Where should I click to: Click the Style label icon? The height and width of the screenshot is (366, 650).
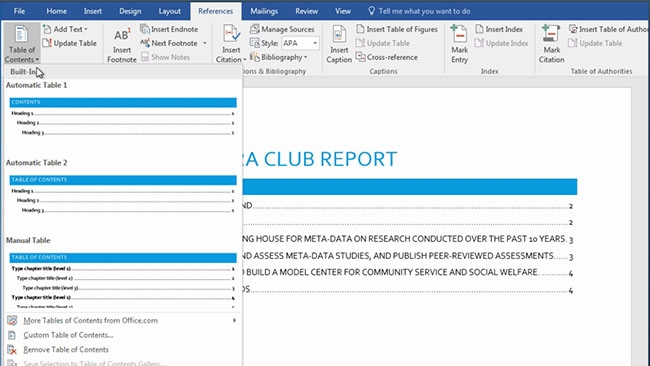click(255, 43)
